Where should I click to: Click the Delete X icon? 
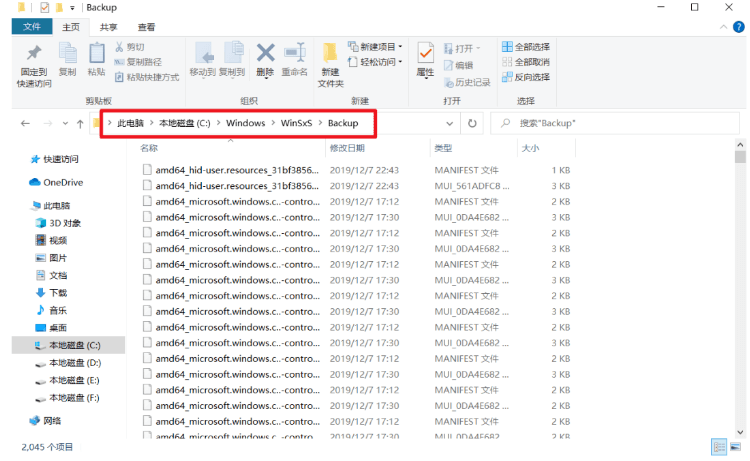[265, 53]
